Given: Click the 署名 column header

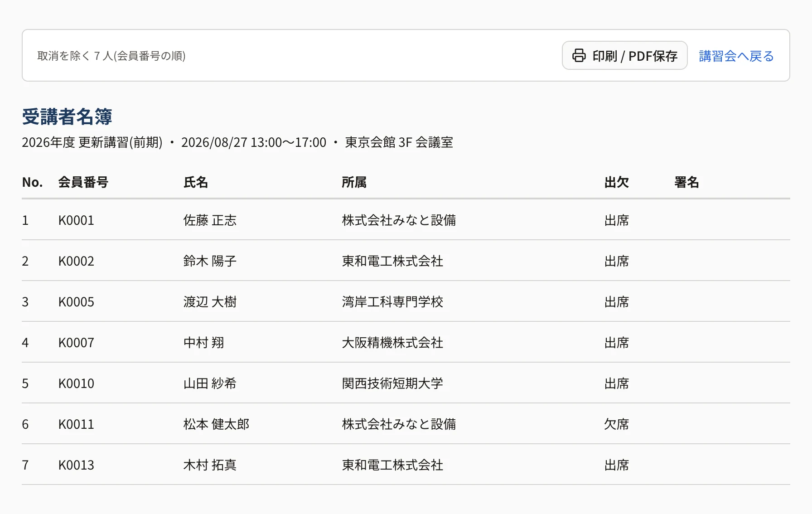Looking at the screenshot, I should [686, 182].
